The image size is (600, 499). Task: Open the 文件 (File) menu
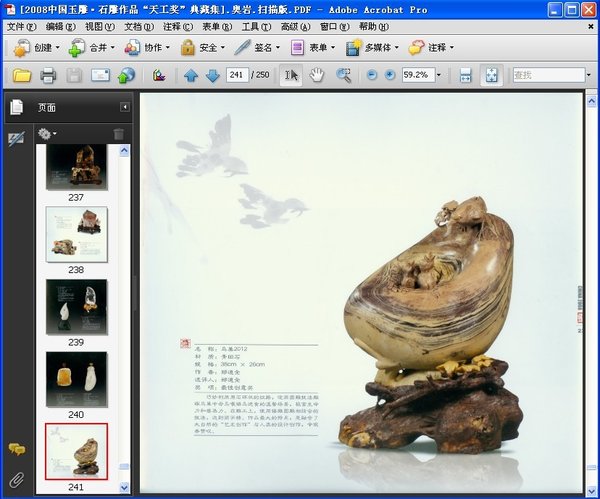click(x=21, y=26)
